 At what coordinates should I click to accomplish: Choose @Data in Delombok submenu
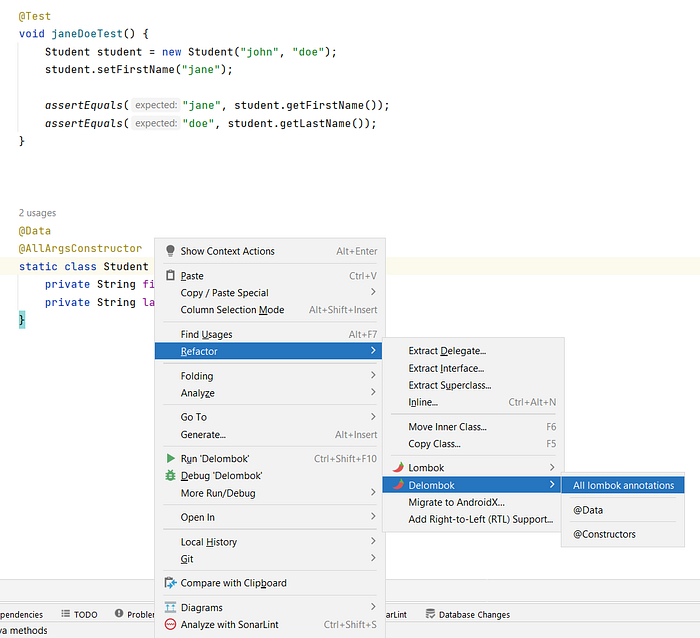pos(623,510)
